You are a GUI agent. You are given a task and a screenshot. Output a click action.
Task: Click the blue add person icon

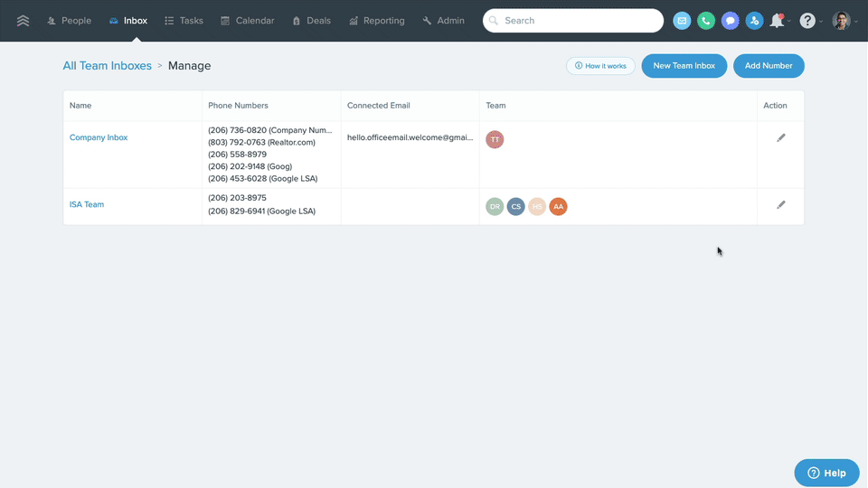(754, 21)
